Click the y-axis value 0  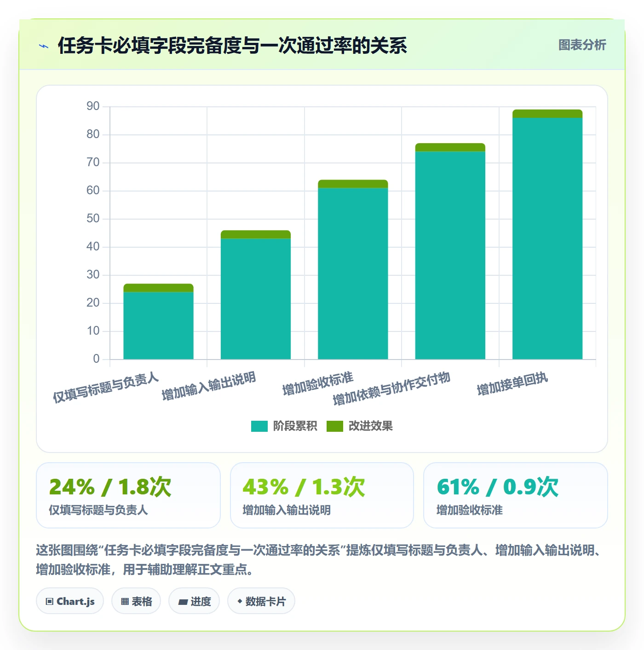[96, 359]
